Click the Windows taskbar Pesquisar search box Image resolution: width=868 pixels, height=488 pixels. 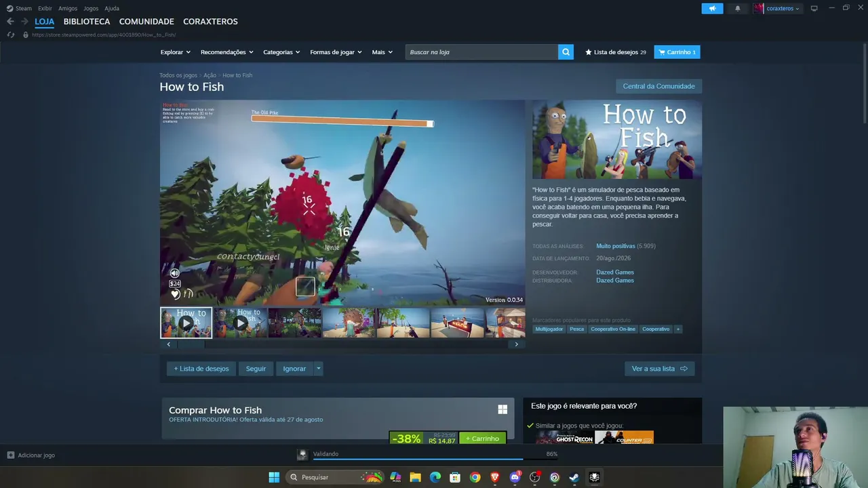[335, 477]
